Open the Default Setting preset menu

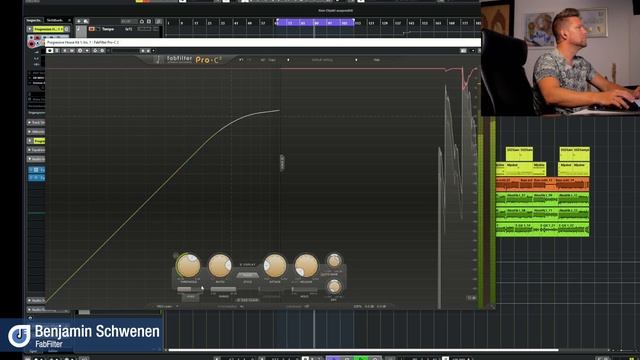pos(322,60)
